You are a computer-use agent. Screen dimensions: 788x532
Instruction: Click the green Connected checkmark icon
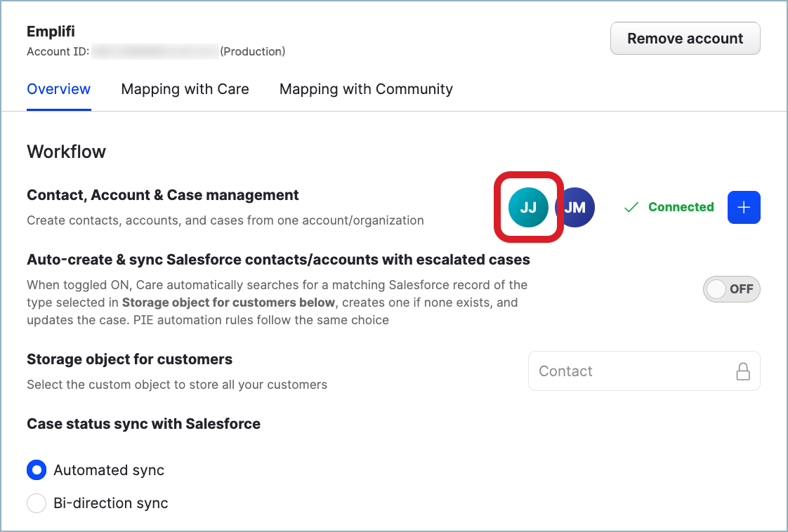(x=631, y=207)
